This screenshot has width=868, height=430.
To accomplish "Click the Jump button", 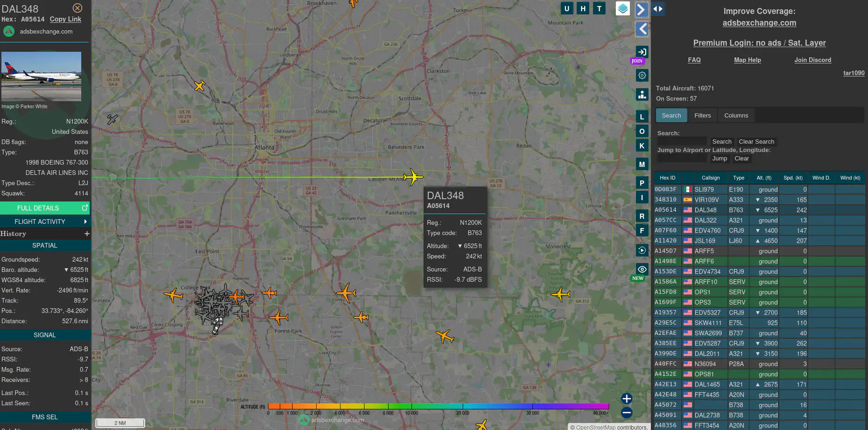I will [x=720, y=158].
